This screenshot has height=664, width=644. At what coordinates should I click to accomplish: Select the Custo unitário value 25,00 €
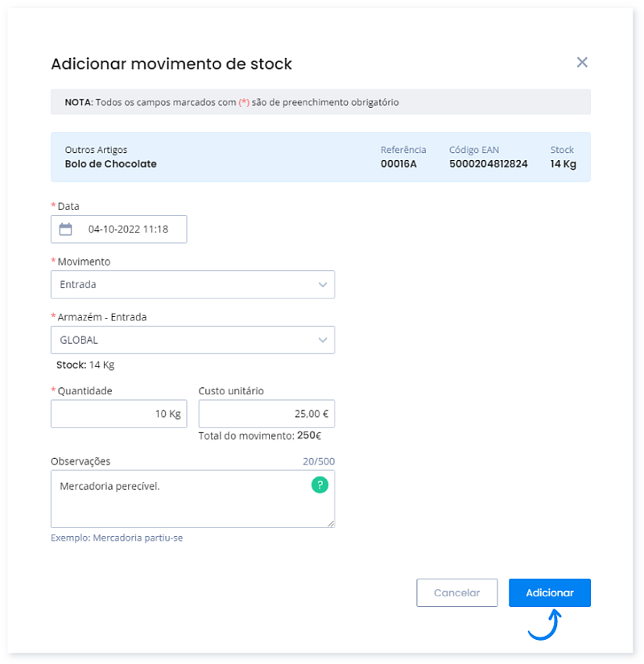pyautogui.click(x=266, y=414)
